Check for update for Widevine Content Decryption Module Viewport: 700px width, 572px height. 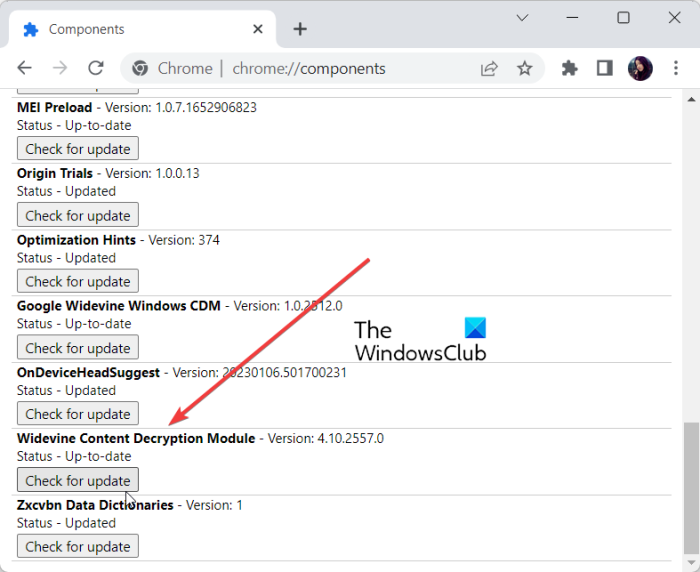pos(78,480)
